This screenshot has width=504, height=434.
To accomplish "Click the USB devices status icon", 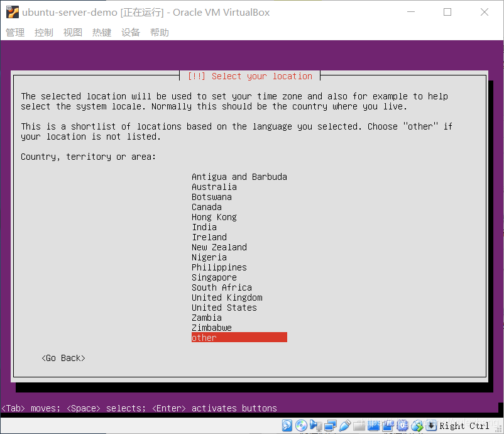I will point(344,425).
